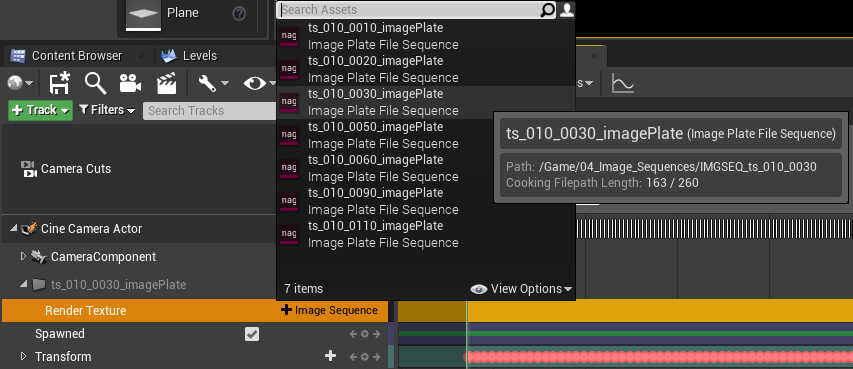This screenshot has height=369, width=853.
Task: Select ts_010_0030_imagePlate from asset list
Action: tap(425, 102)
